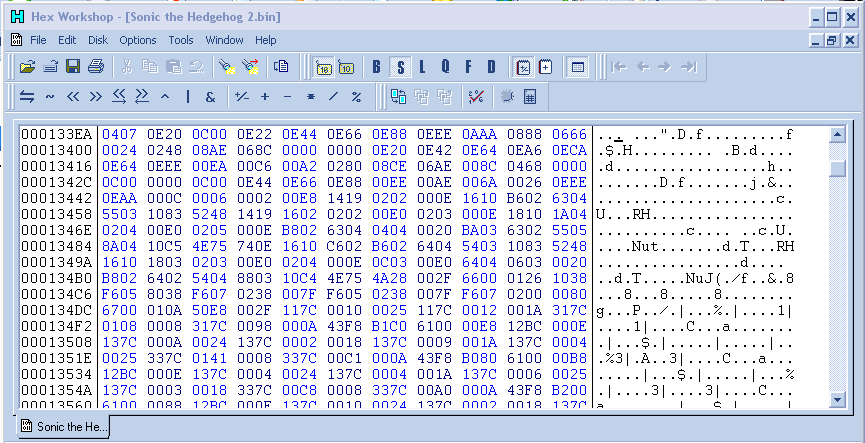Toggle signed (+/-) number mode
This screenshot has width=865, height=443.
(x=522, y=68)
